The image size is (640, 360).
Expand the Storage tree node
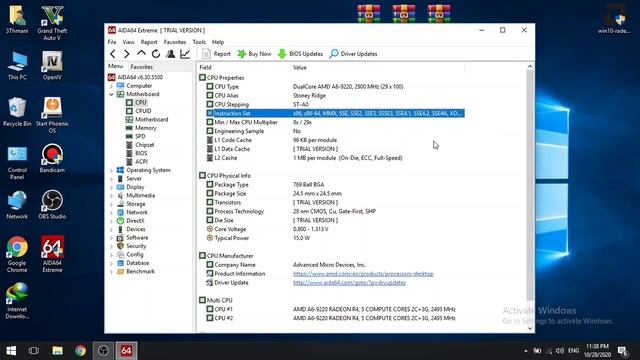pos(111,204)
